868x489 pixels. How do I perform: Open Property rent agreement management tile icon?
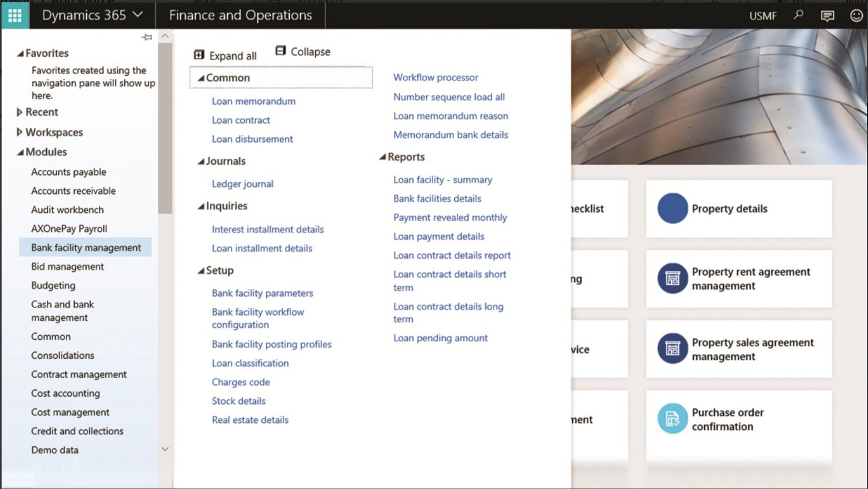pyautogui.click(x=672, y=278)
